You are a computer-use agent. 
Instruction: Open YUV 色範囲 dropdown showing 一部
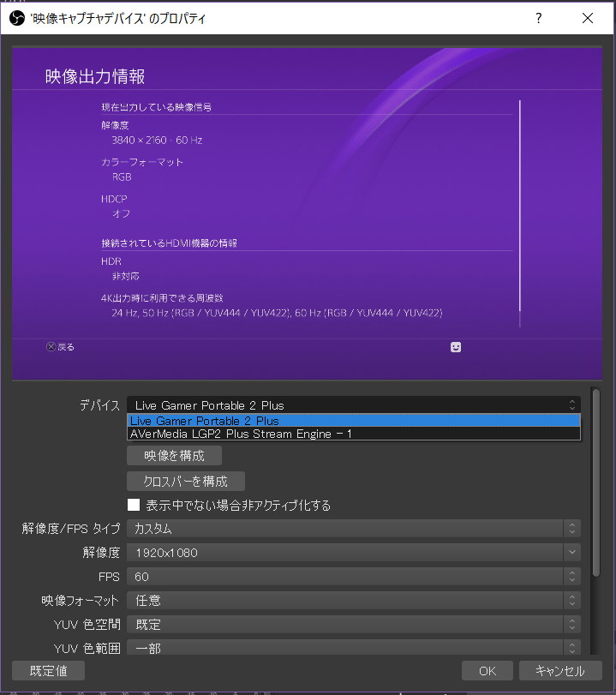354,648
